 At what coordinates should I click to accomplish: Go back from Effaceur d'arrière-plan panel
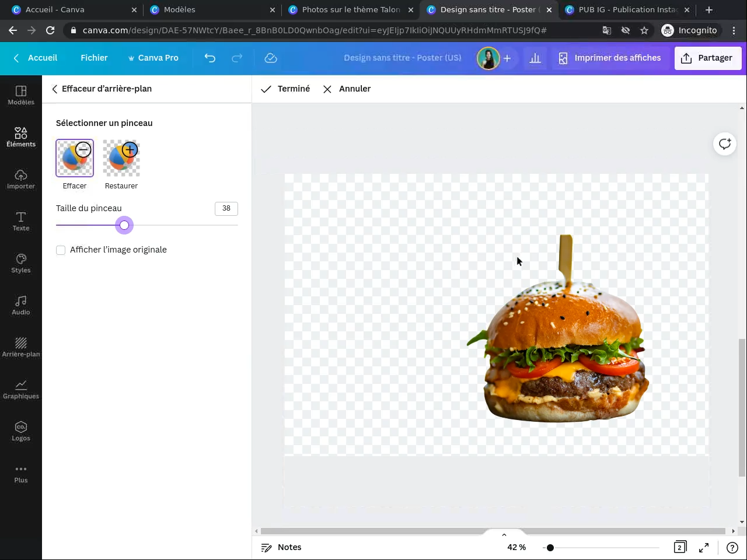point(55,89)
